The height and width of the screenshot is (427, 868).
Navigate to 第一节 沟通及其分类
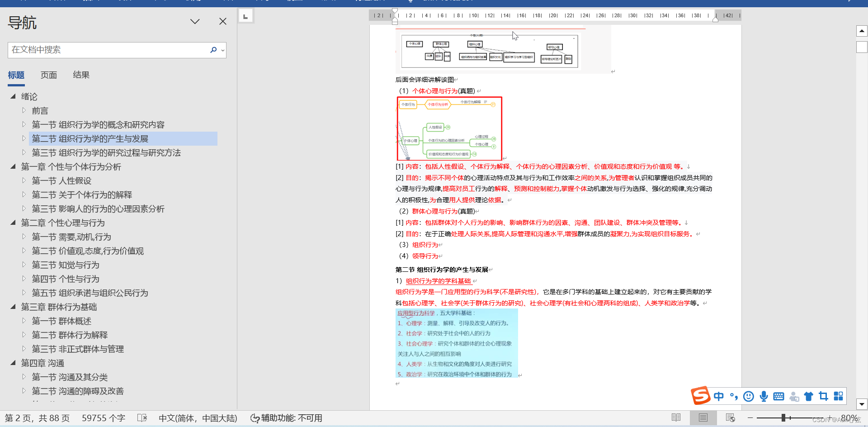tap(70, 377)
